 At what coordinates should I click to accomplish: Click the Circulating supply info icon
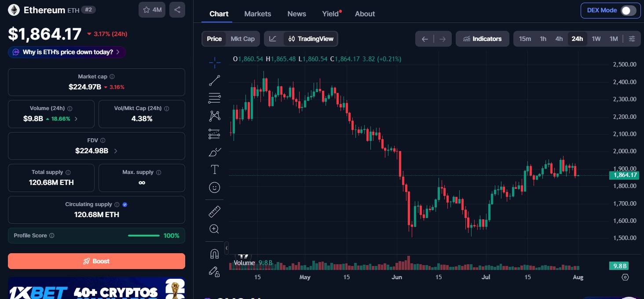pyautogui.click(x=117, y=204)
